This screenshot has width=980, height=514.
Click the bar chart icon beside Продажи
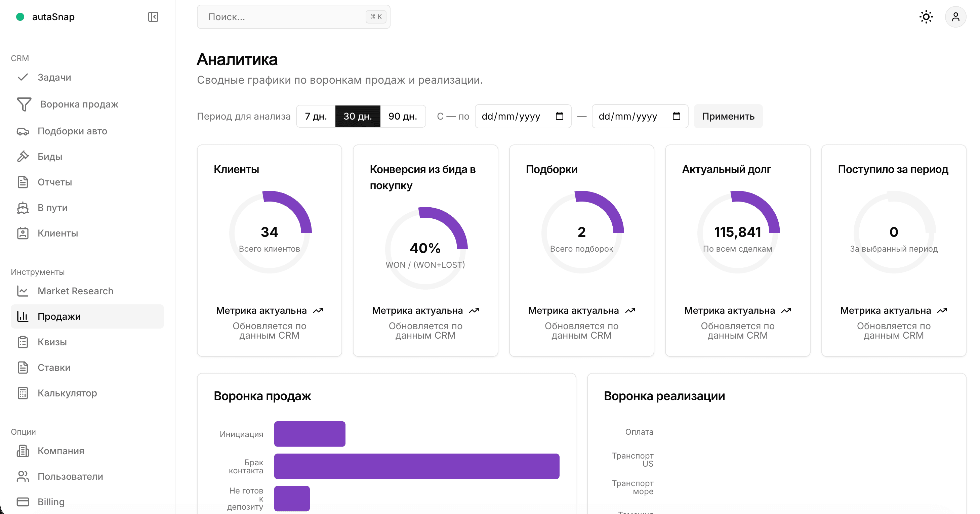click(x=23, y=316)
